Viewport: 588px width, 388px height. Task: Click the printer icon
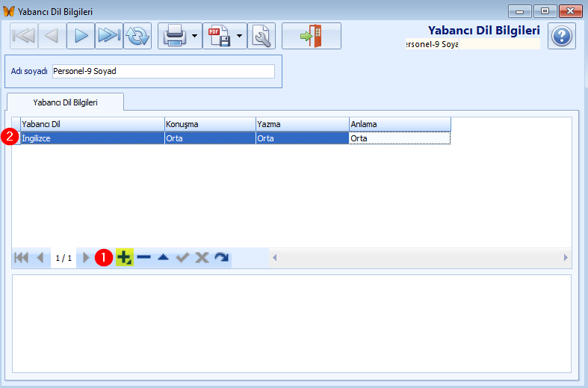[173, 35]
